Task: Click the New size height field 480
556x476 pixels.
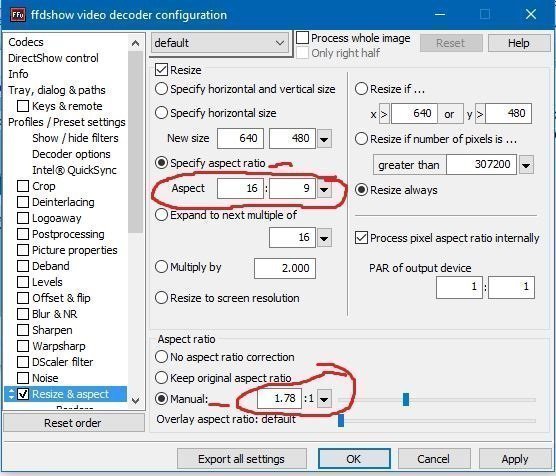Action: coord(292,138)
